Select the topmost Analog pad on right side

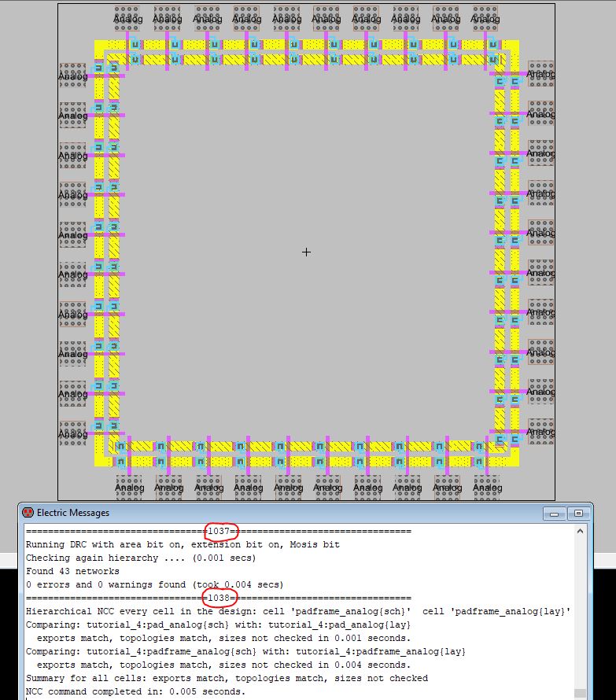540,73
